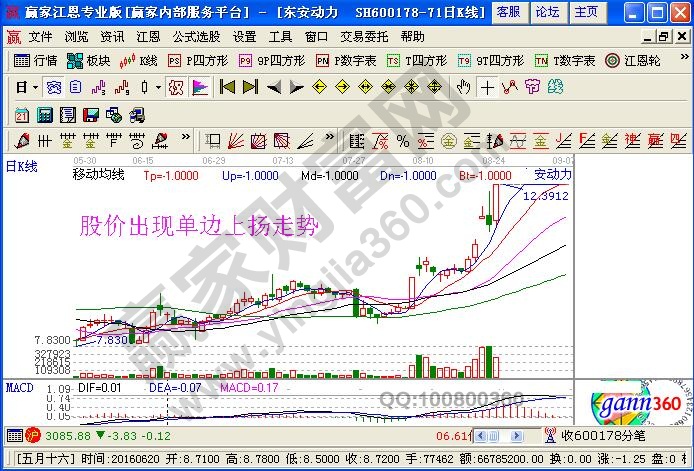Open the T四方形 tool
Screen dimensions: 694x471
[x=417, y=61]
